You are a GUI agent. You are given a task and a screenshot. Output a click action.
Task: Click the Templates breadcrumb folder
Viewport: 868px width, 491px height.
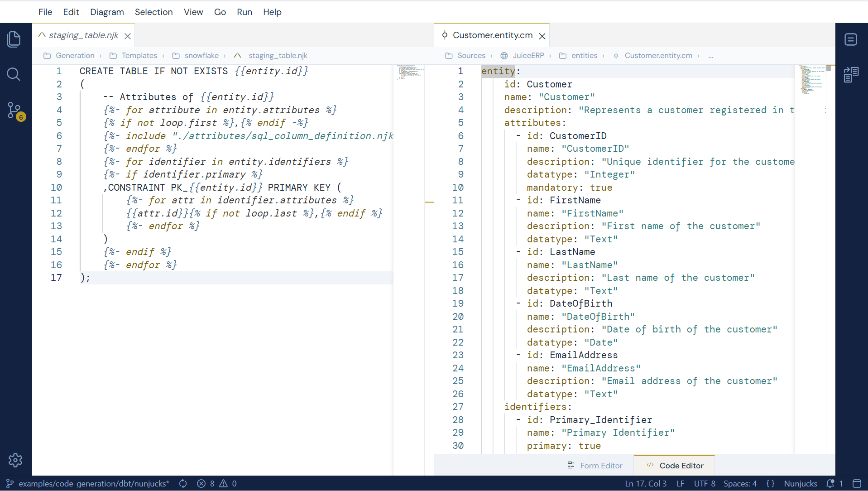134,55
